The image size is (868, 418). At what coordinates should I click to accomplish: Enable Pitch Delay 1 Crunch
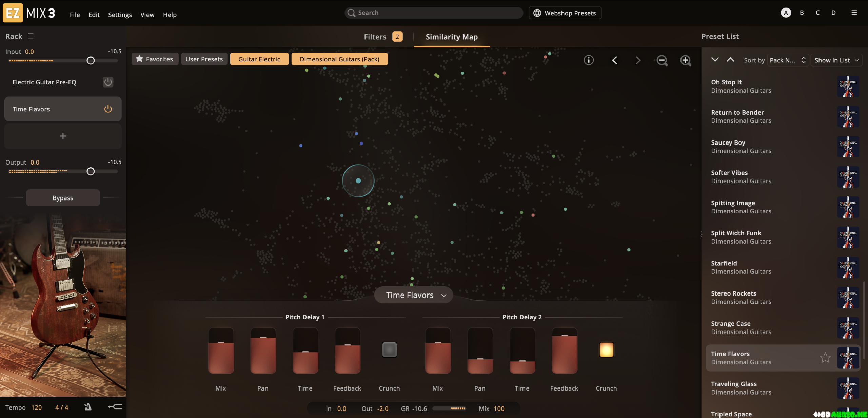[x=389, y=349]
